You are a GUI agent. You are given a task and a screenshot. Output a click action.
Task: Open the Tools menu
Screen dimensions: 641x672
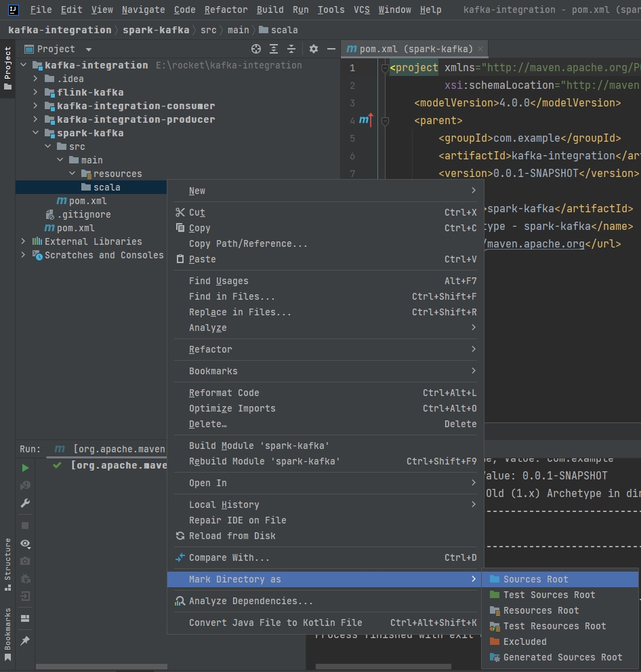(x=331, y=9)
